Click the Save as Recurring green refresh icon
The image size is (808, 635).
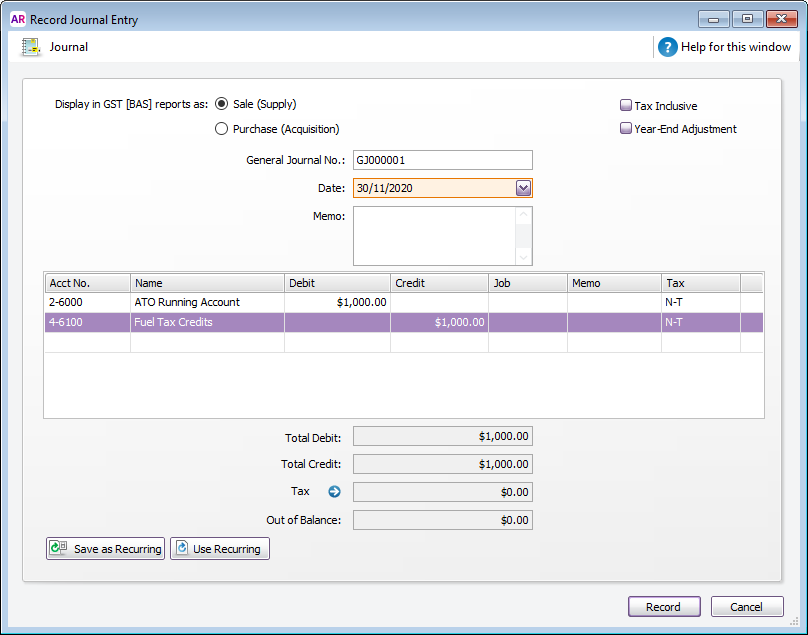(57, 548)
